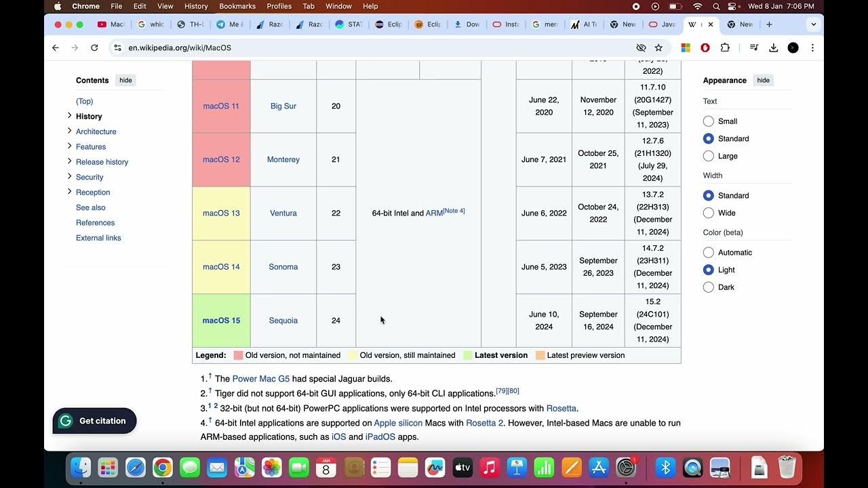Open Chrome downloads icon
The image size is (868, 488).
point(773,47)
